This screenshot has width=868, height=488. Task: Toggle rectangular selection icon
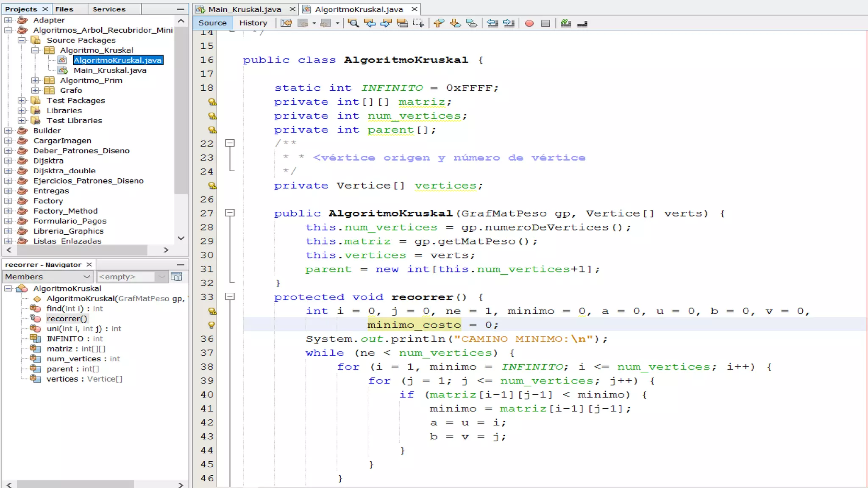pyautogui.click(x=419, y=23)
